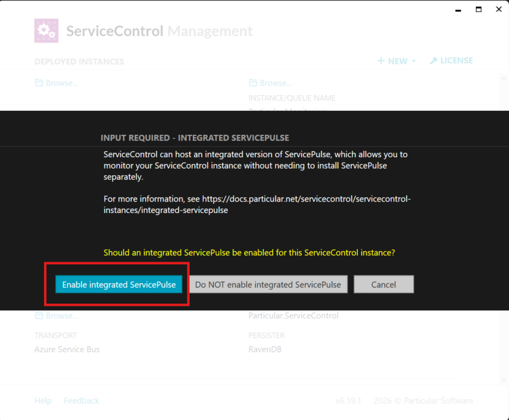Click the ServiceControl gears logo icon

[46, 31]
